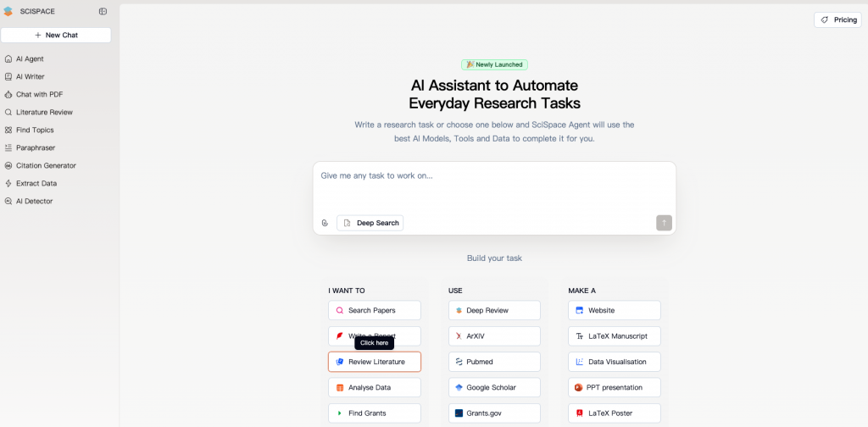This screenshot has width=868, height=427.
Task: Choose the Analyse Data task
Action: point(374,388)
